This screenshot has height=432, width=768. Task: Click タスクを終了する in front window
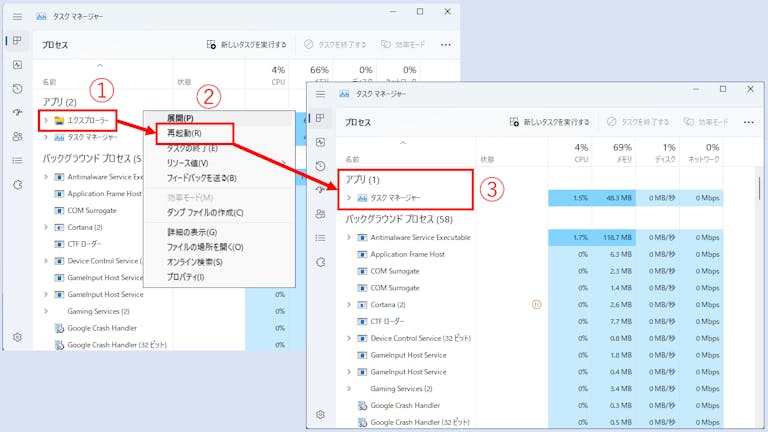pos(638,122)
